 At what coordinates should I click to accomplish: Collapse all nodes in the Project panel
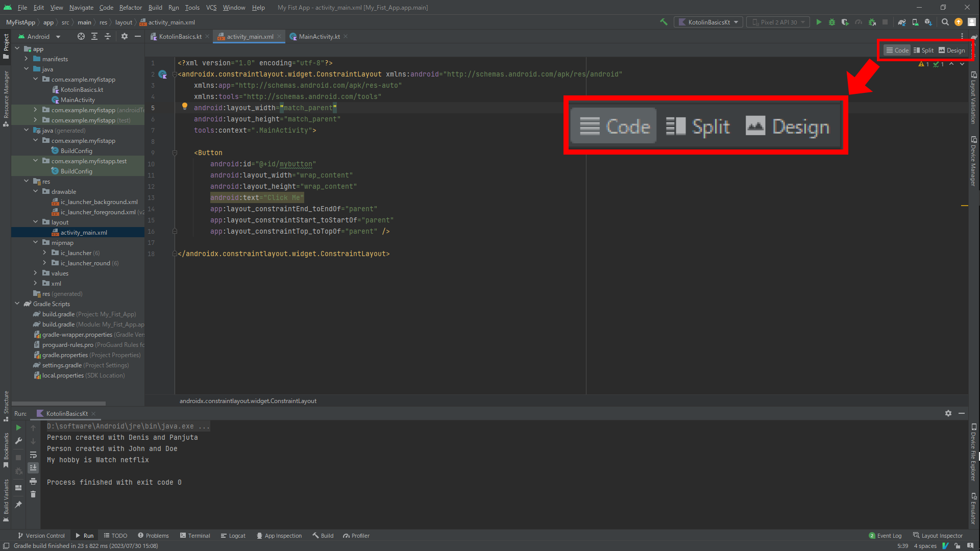(x=108, y=36)
